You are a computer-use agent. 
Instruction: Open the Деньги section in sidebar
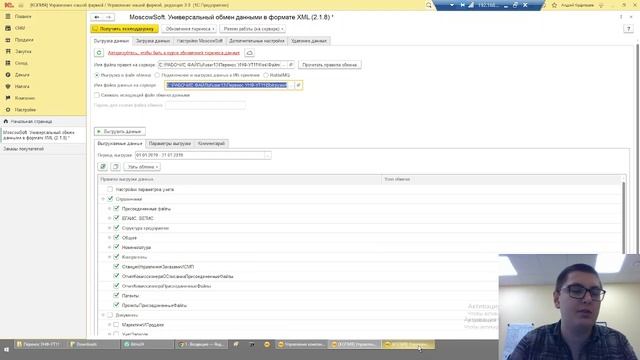click(22, 75)
